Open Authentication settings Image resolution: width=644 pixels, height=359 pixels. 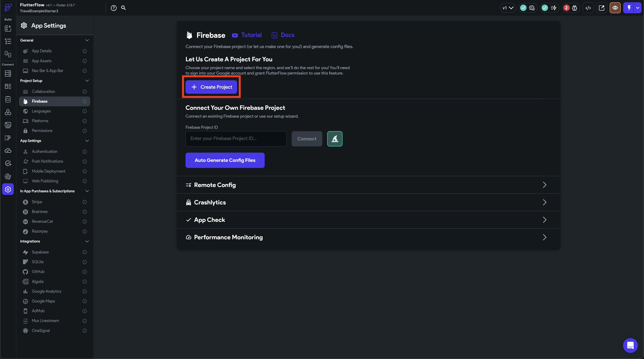pyautogui.click(x=44, y=151)
